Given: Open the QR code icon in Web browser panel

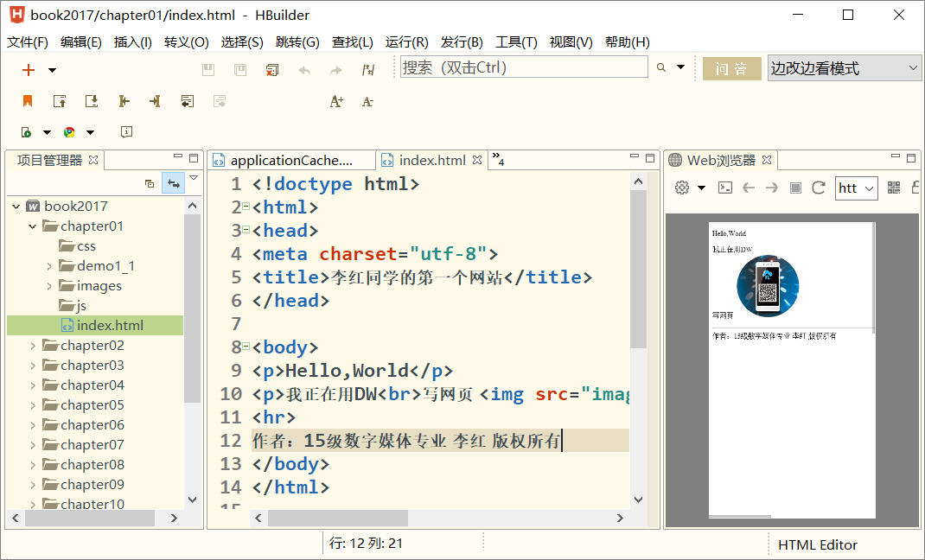Looking at the screenshot, I should [x=894, y=188].
